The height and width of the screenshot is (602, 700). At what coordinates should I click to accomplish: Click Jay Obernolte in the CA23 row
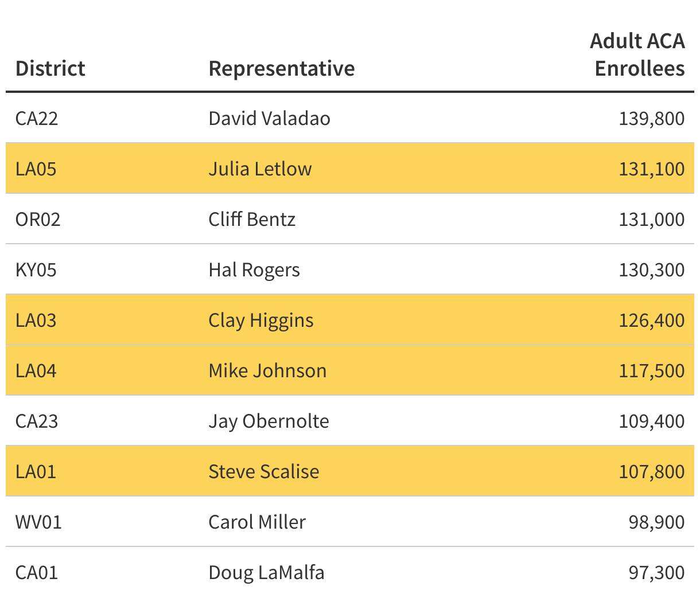pos(269,421)
